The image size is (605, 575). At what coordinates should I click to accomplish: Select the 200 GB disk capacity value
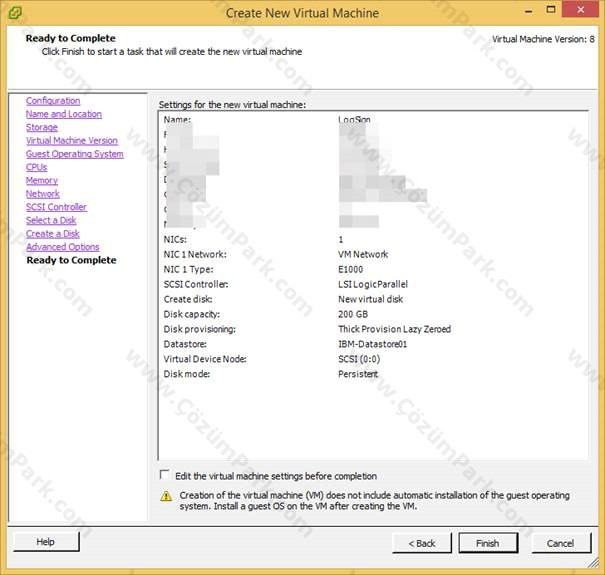coord(353,314)
